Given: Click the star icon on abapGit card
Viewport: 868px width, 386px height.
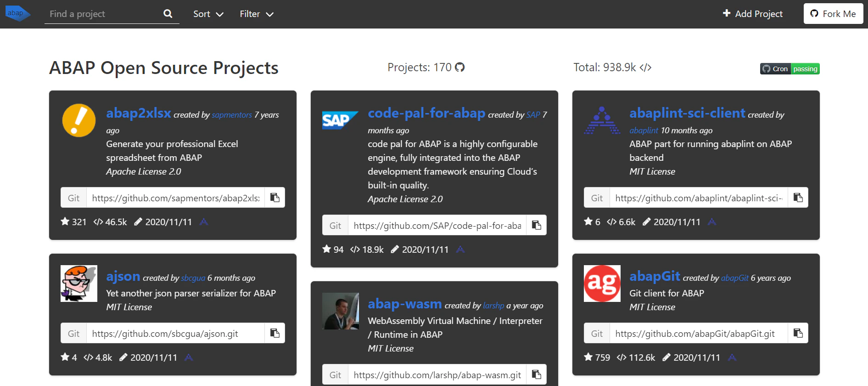Looking at the screenshot, I should coord(588,357).
